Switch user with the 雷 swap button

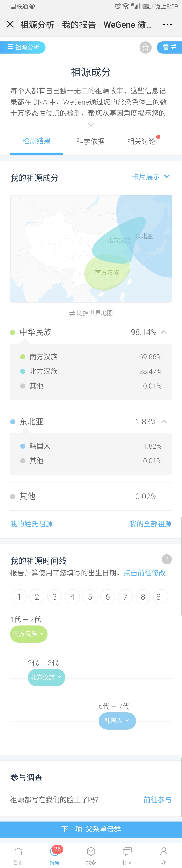[169, 47]
